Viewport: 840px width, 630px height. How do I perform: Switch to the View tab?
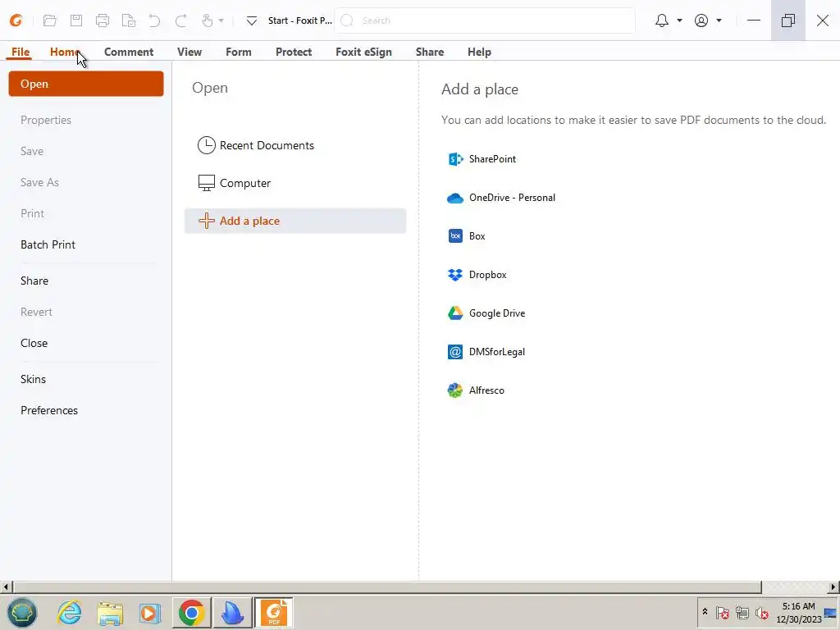[x=189, y=52]
